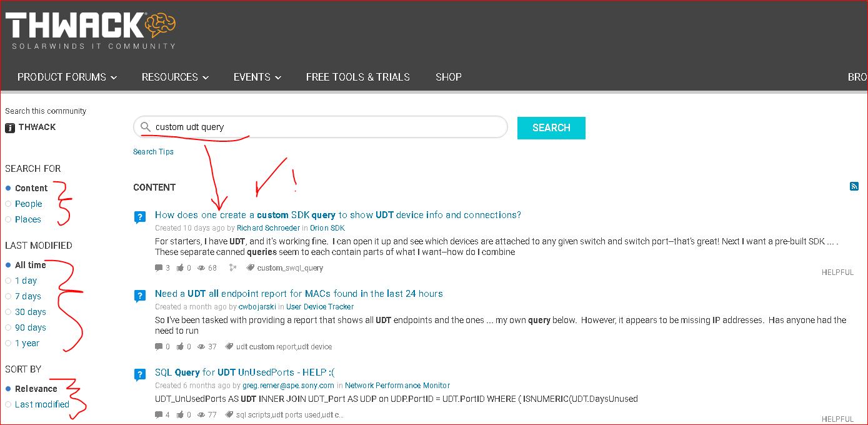
Task: Click tag icon next to sql scripts
Action: point(229,414)
